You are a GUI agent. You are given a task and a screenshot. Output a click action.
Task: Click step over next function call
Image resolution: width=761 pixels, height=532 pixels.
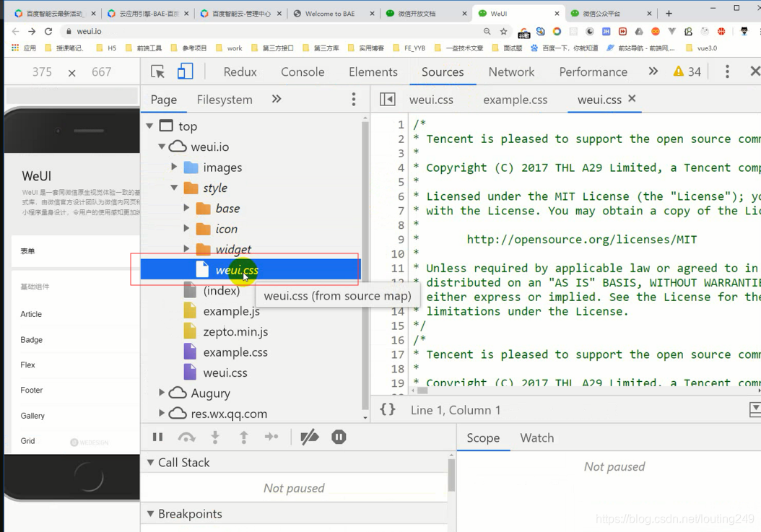tap(187, 437)
